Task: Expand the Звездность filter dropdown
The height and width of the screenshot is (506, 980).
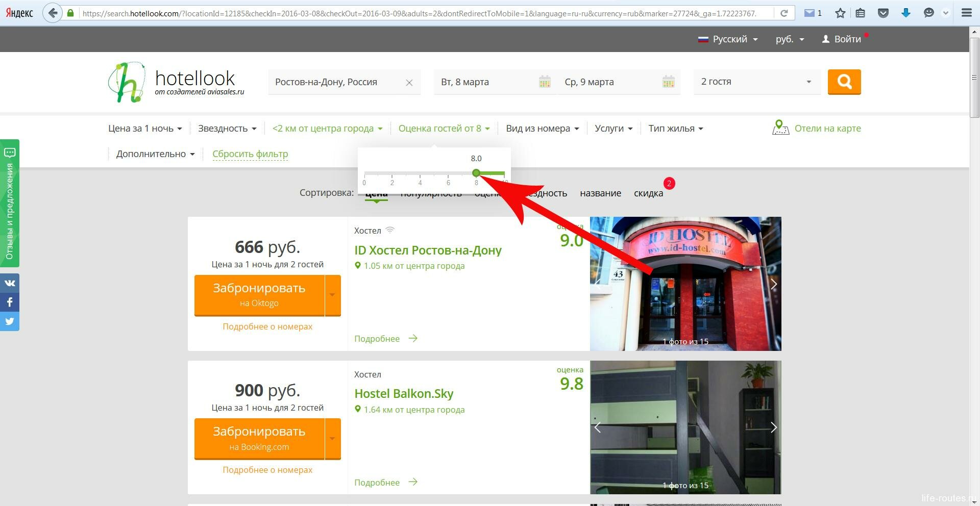Action: point(227,129)
